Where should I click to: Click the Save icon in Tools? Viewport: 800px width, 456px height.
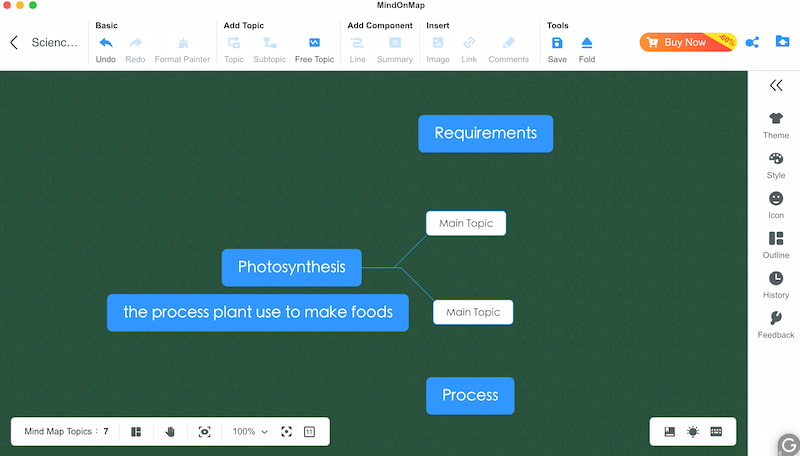point(557,43)
